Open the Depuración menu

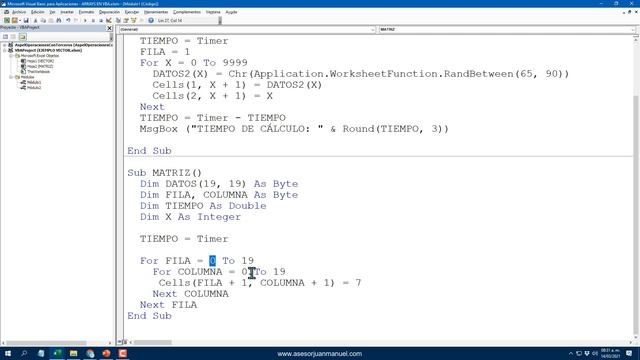coord(109,12)
